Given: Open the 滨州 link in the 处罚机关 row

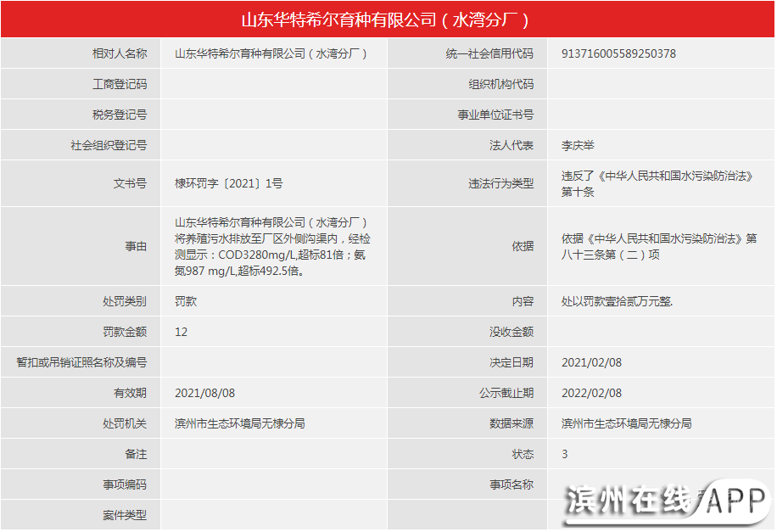Looking at the screenshot, I should coord(186,423).
